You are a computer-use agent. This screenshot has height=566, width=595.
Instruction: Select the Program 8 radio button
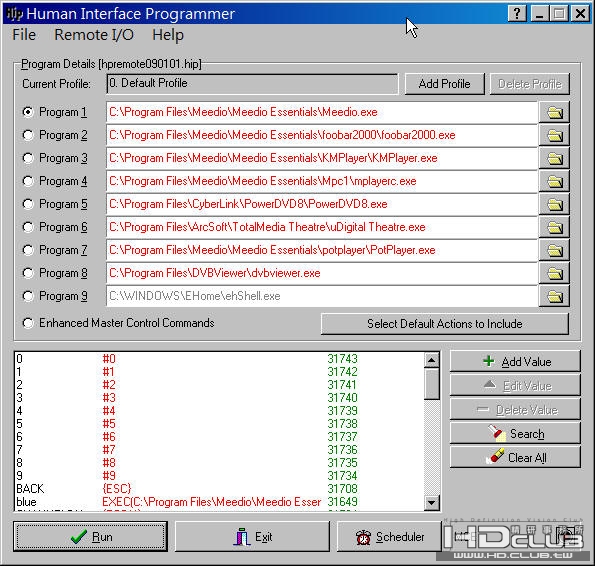click(28, 273)
